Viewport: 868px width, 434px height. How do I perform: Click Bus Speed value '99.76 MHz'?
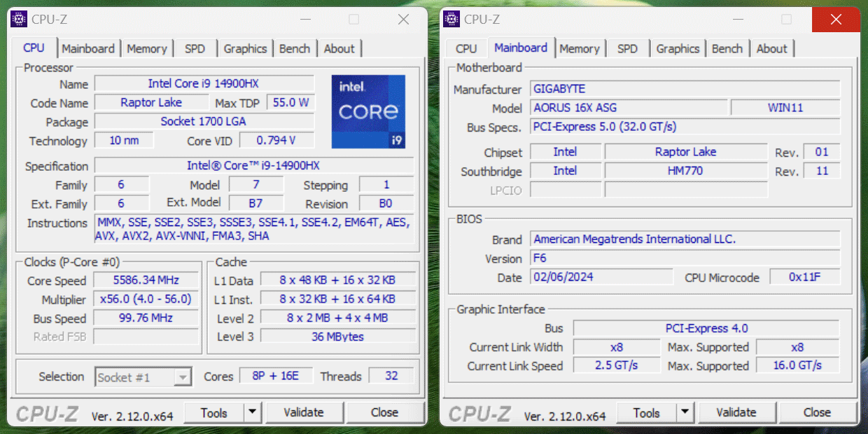point(146,318)
